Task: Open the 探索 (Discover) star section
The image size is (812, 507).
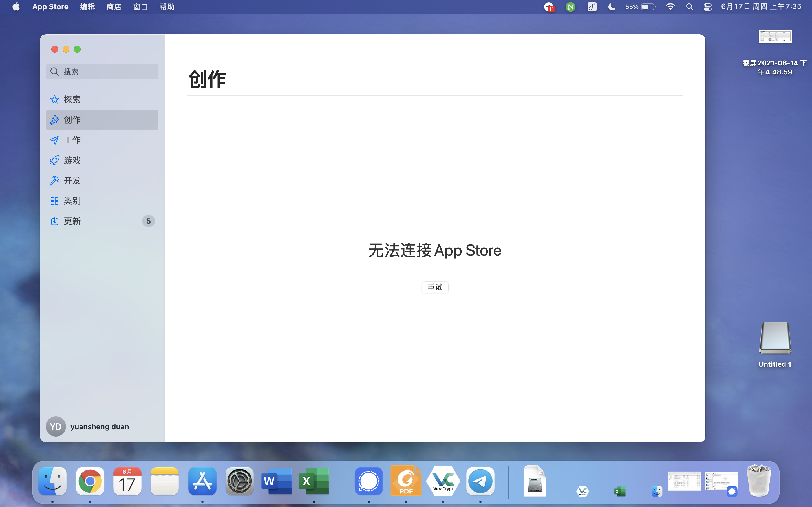Action: click(72, 100)
